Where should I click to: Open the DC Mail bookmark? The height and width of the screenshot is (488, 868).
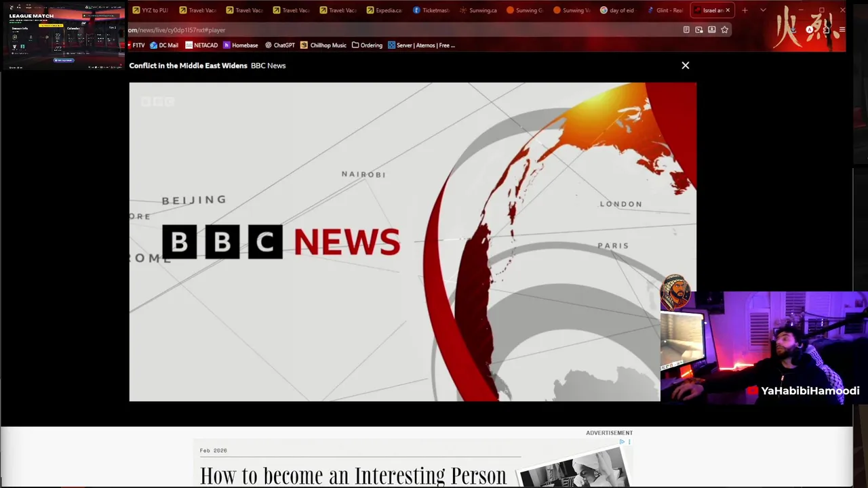164,45
